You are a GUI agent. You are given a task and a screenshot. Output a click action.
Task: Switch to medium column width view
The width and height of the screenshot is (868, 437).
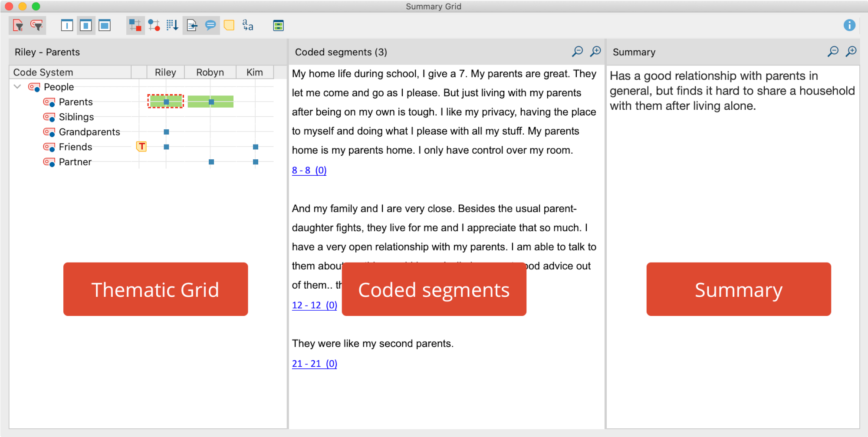[86, 26]
